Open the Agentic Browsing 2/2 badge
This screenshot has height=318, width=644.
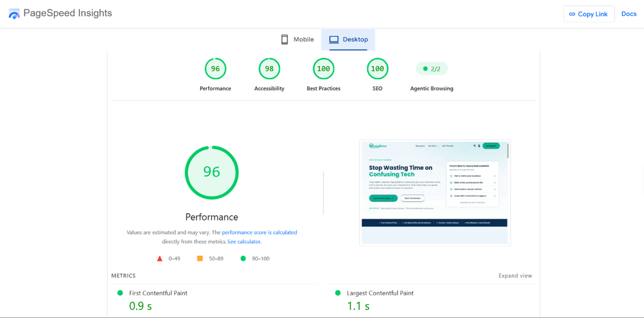[431, 69]
